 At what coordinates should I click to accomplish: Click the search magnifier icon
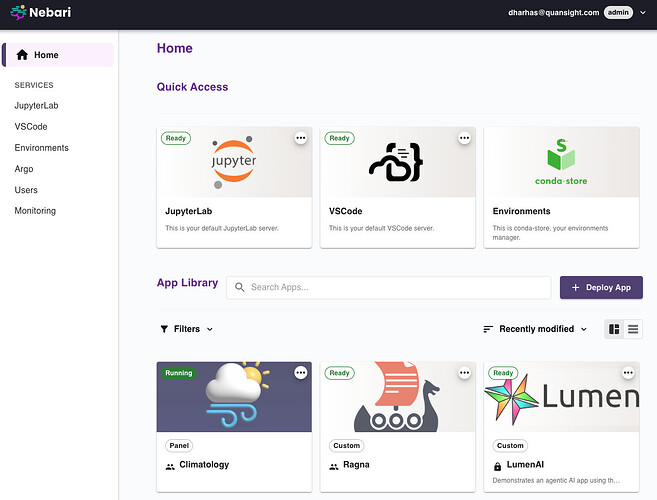pos(239,287)
